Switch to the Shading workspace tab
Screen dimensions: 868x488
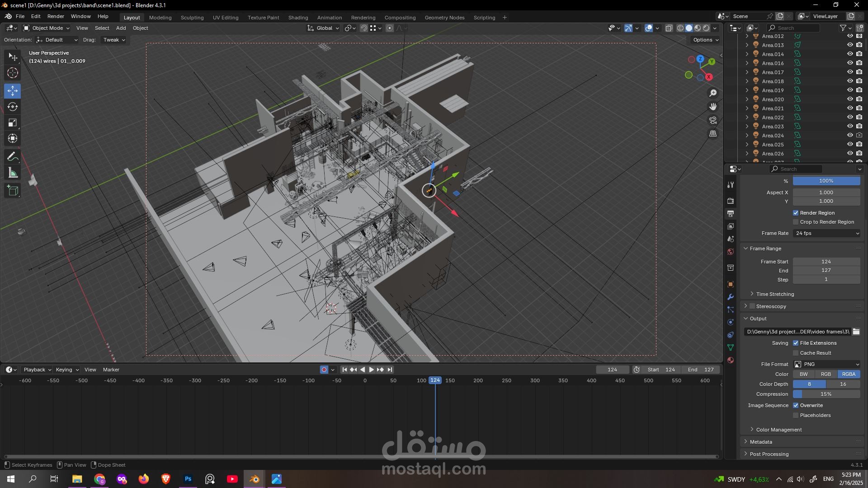[298, 18]
